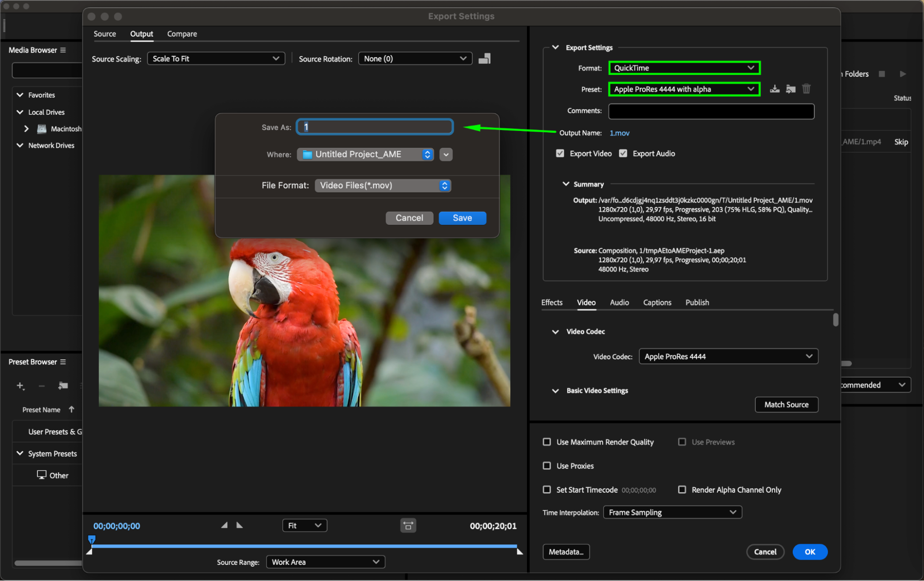924x581 pixels.
Task: Click the Set Out Point triangle marker
Action: [239, 525]
